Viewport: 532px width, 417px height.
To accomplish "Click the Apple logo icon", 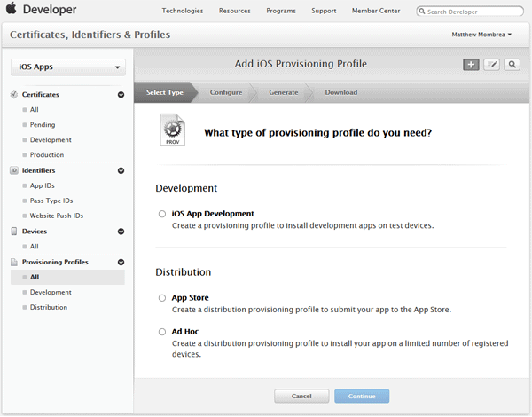I will (12, 8).
